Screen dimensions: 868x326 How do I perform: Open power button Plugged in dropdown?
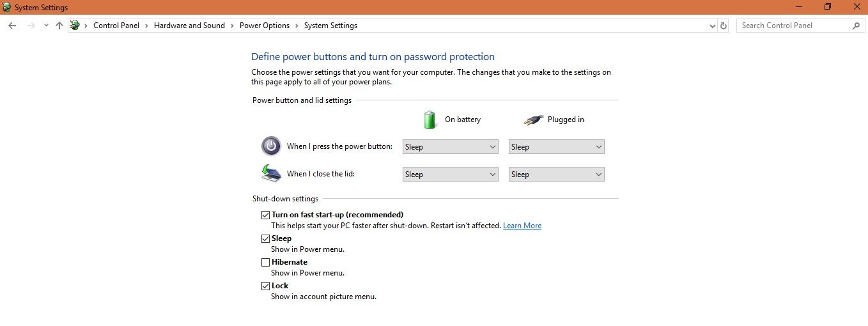click(x=556, y=147)
